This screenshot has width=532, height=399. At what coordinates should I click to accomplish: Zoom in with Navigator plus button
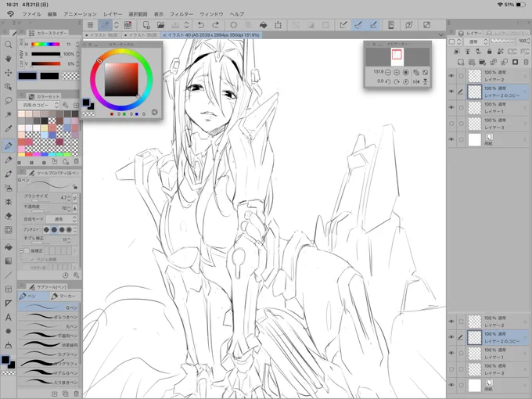pos(397,72)
